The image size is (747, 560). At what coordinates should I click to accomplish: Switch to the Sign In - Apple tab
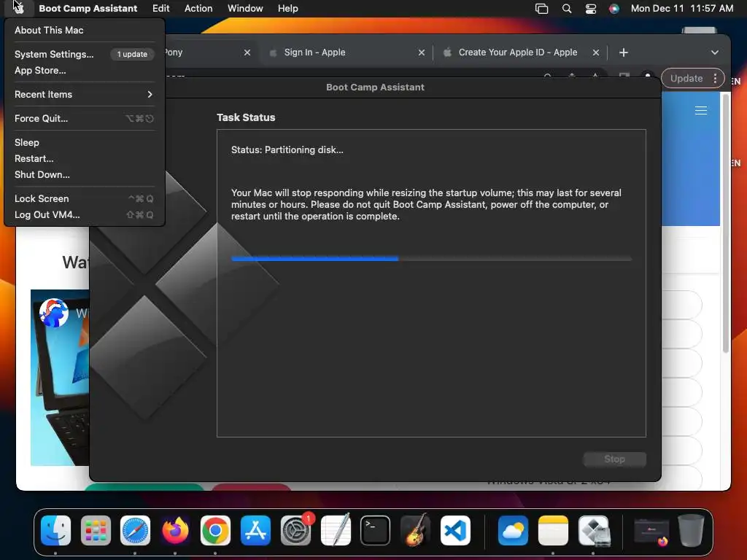click(347, 52)
